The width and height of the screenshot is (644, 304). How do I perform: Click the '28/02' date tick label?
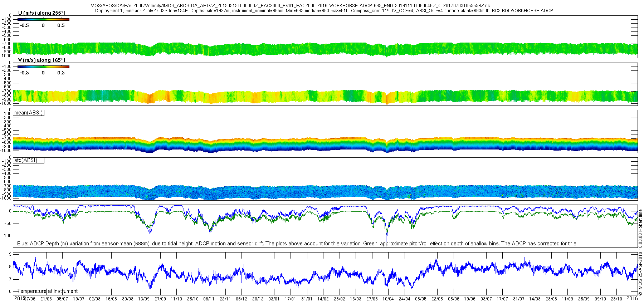tap(340, 299)
